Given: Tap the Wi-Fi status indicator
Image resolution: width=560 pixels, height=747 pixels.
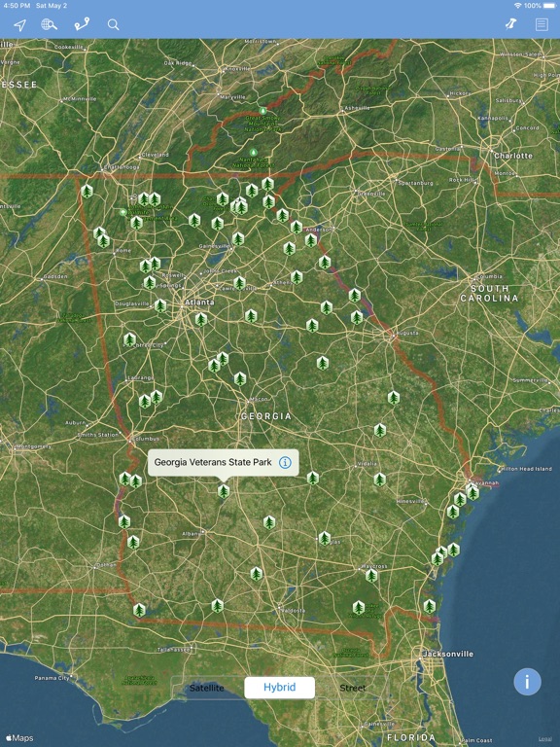Looking at the screenshot, I should [x=517, y=6].
